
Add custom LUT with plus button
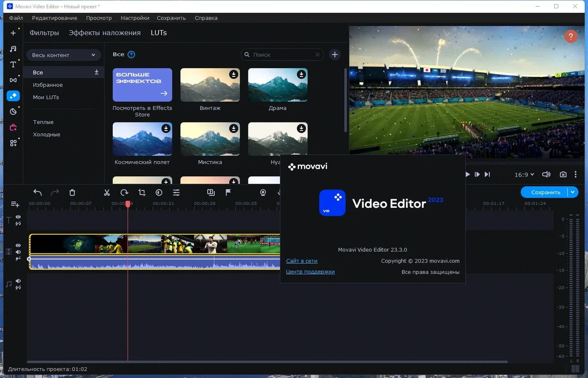(335, 54)
